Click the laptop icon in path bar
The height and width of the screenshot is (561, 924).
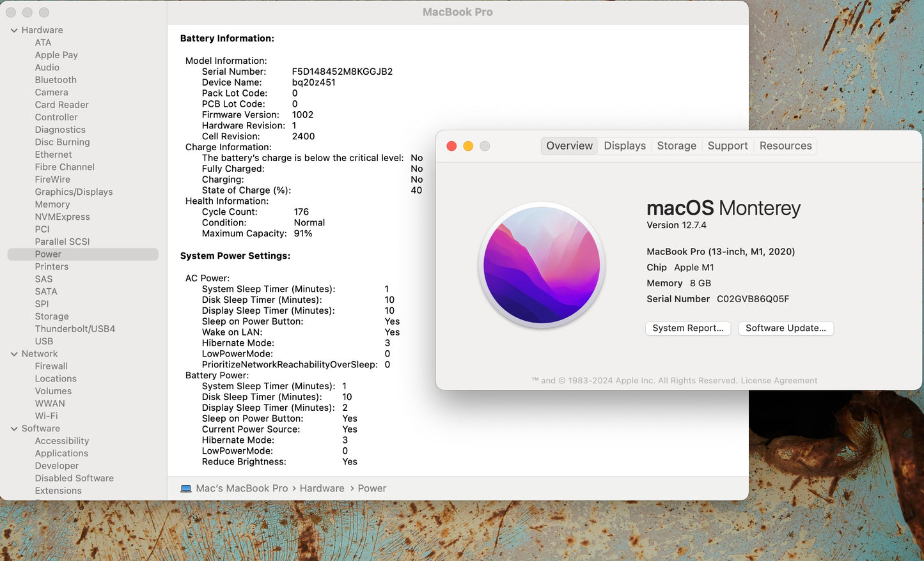[x=186, y=489]
